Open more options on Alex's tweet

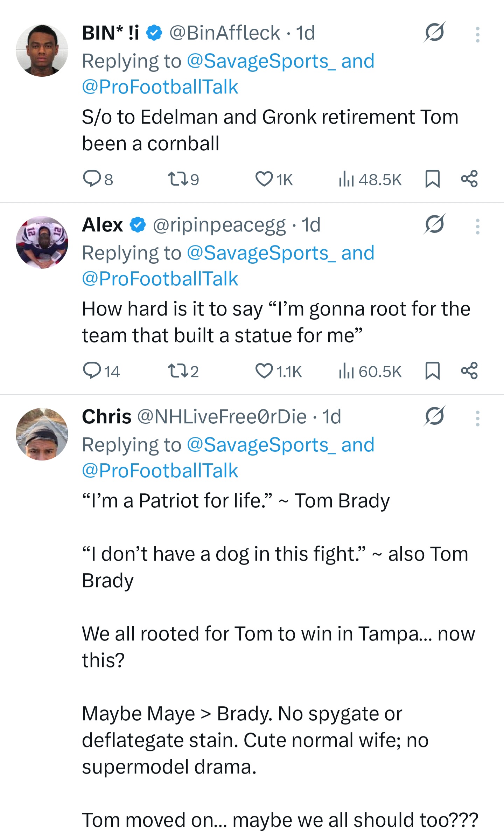tap(477, 226)
